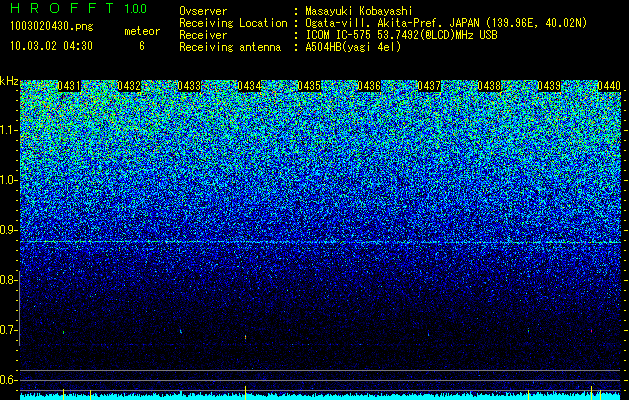Click the 0.8 frequency axis label
This screenshot has height=400, width=629.
[x=8, y=280]
